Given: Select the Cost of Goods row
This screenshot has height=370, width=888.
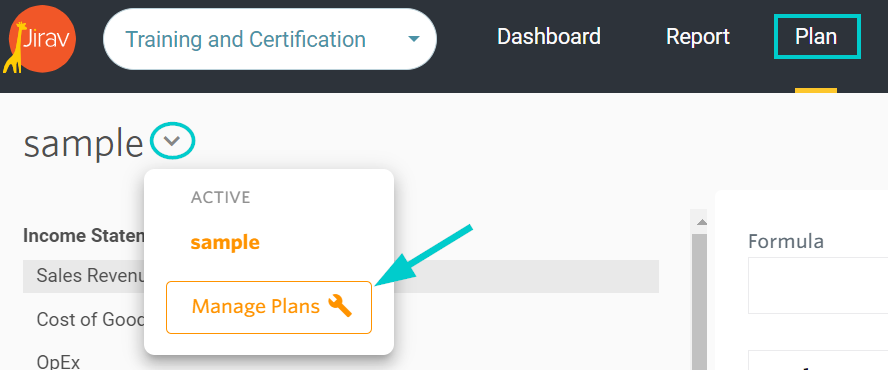Looking at the screenshot, I should point(91,320).
